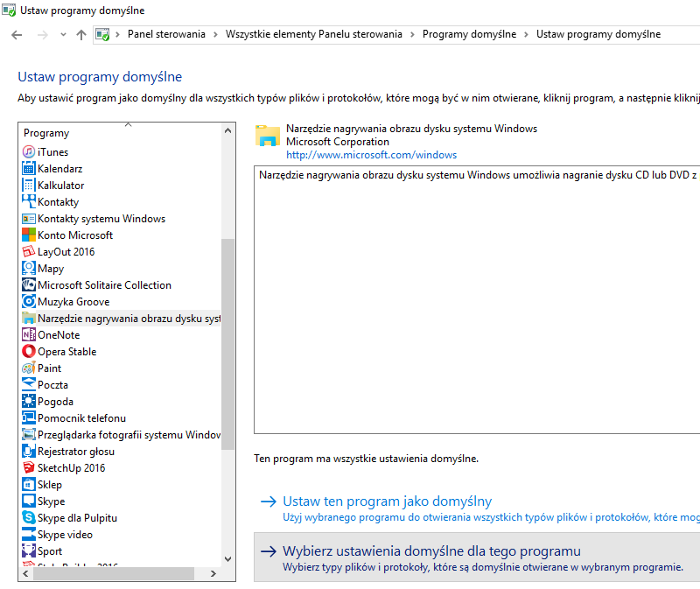700x589 pixels.
Task: Click the Skype dla Pulpitu icon
Action: (x=29, y=517)
